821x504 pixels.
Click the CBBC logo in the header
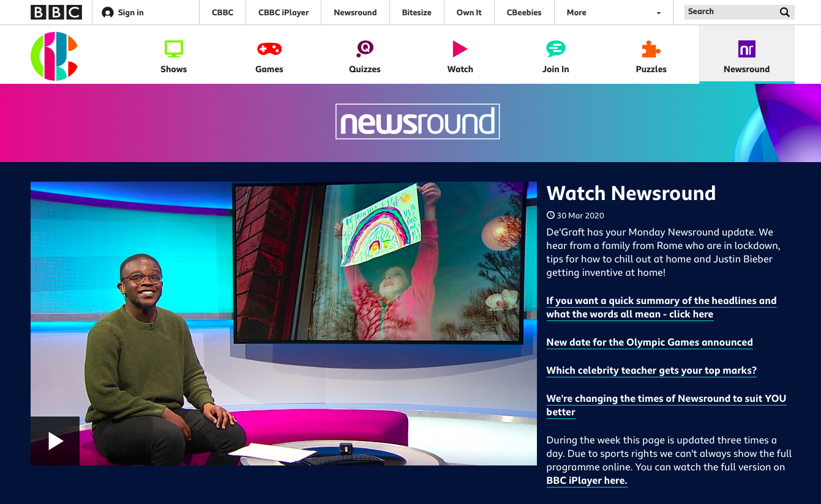(x=54, y=56)
